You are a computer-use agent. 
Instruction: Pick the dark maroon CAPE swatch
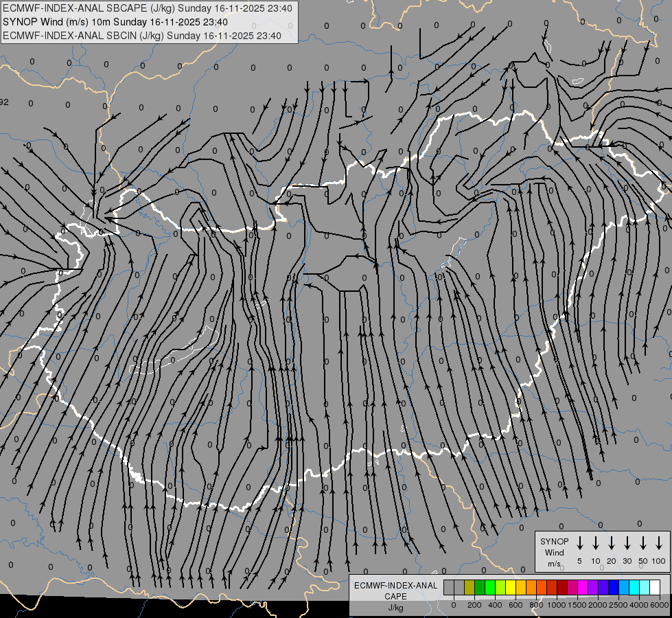(562, 587)
